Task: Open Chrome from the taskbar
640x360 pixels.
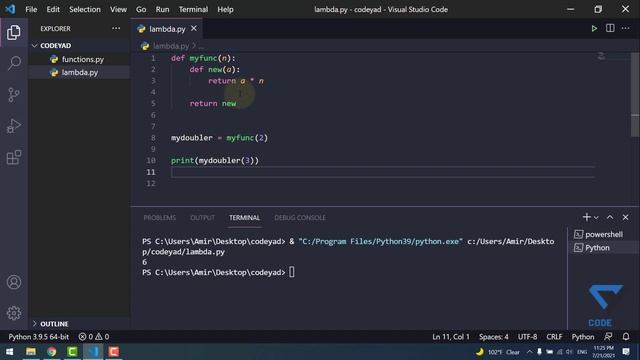Action: [x=51, y=351]
